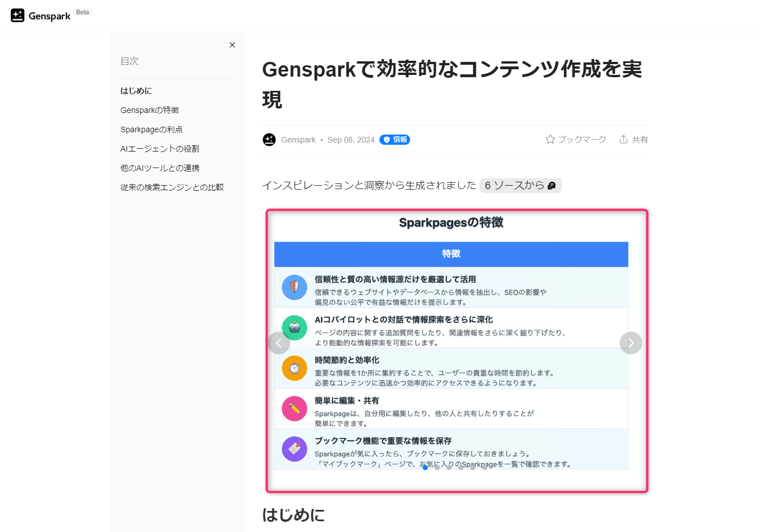Jump to AIエージェントの役割 section
760x532 pixels.
pyautogui.click(x=160, y=149)
